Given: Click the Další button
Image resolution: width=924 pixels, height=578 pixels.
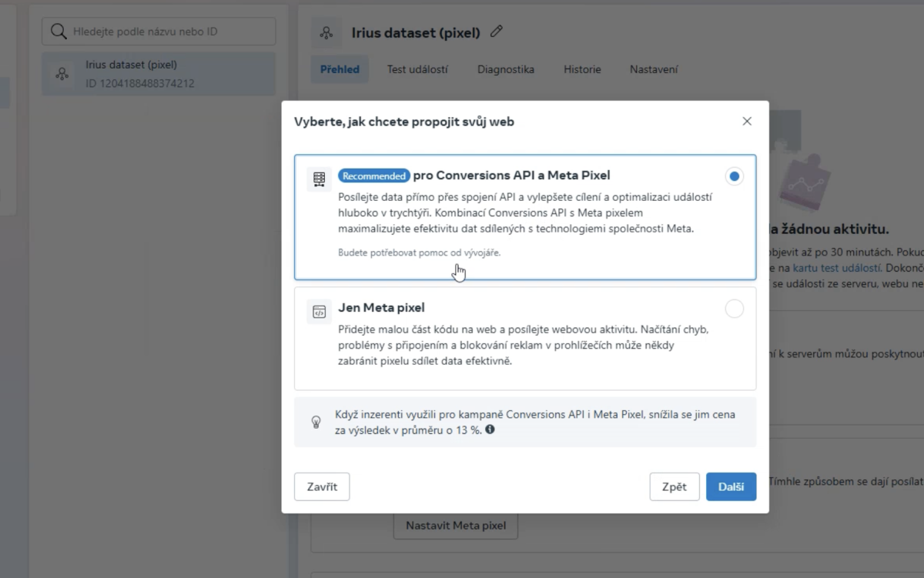Looking at the screenshot, I should (731, 486).
